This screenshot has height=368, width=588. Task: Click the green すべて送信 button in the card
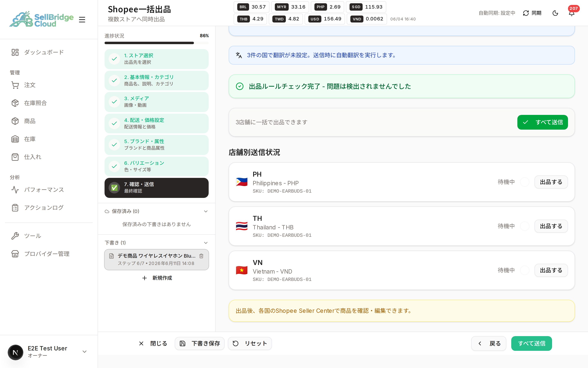click(x=542, y=122)
